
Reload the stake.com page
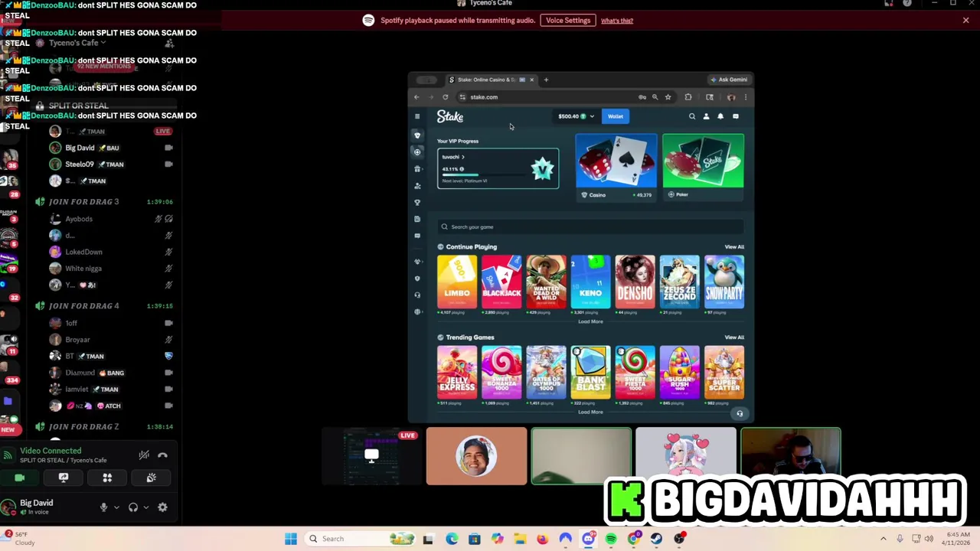445,97
